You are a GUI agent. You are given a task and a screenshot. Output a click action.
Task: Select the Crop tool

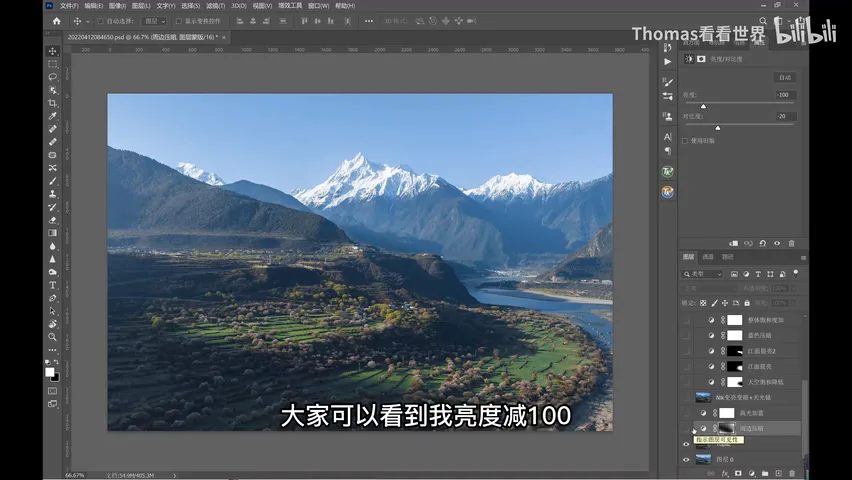53,103
